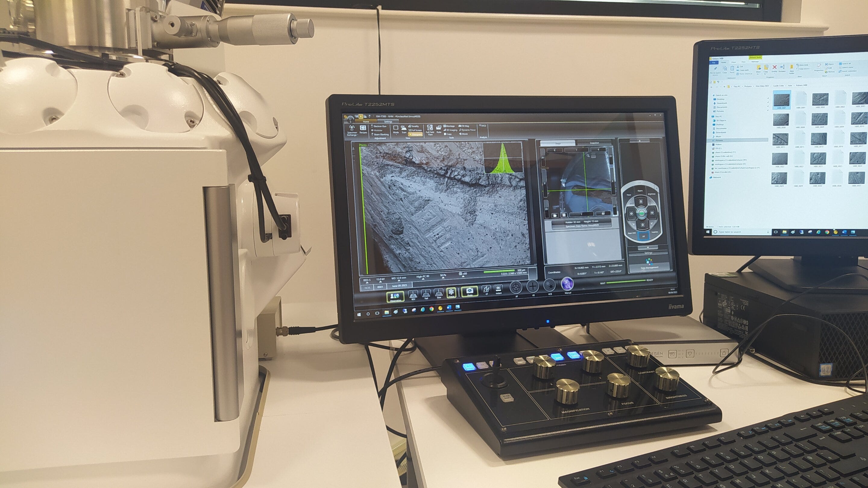Select the Fast scan speed
Screen dimensions: 868x488
426,295
